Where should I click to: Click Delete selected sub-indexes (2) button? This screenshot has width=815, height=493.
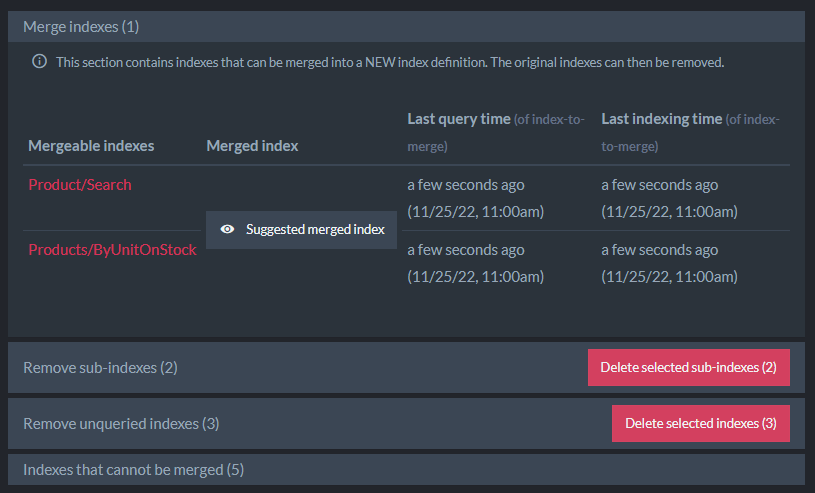689,368
